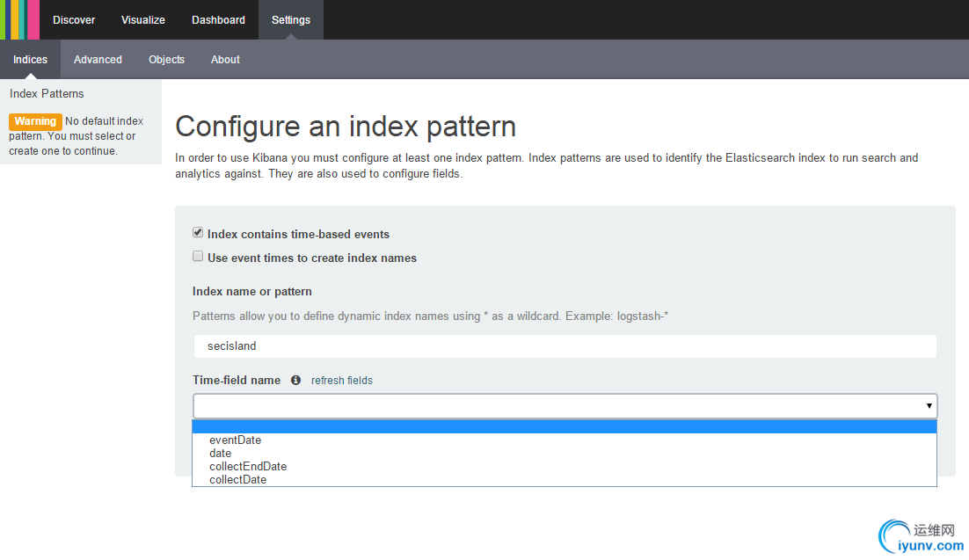969x560 pixels.
Task: Collapse the Time-field name dropdown arrow
Action: click(x=929, y=406)
